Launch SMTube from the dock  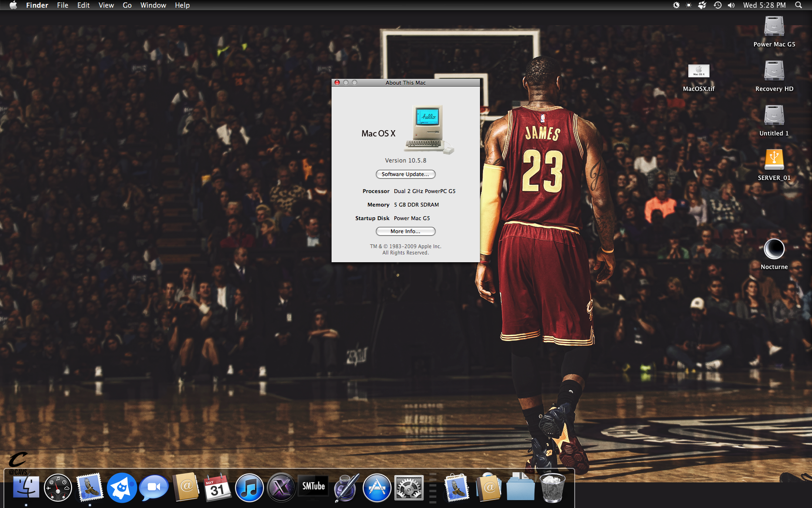click(313, 487)
